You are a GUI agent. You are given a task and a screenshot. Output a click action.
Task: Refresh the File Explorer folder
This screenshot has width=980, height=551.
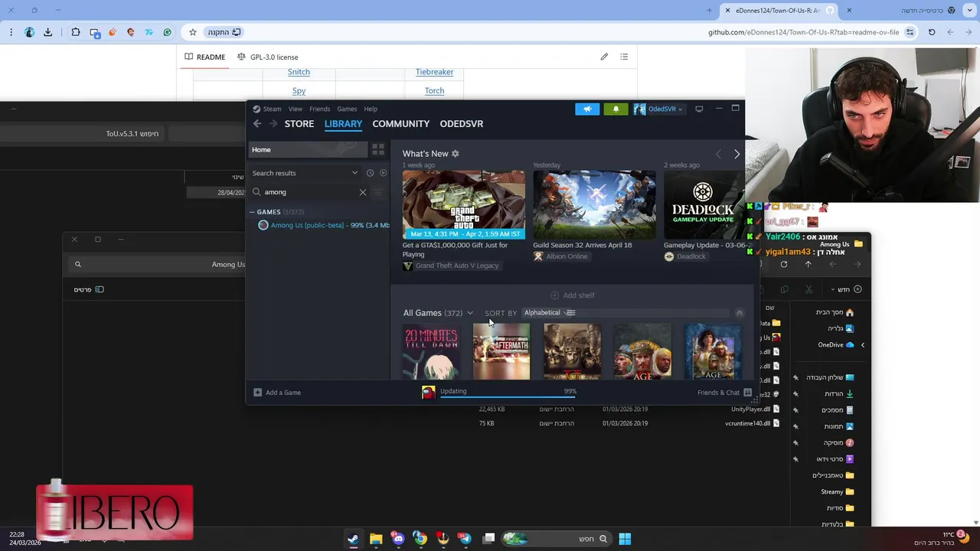(x=783, y=264)
